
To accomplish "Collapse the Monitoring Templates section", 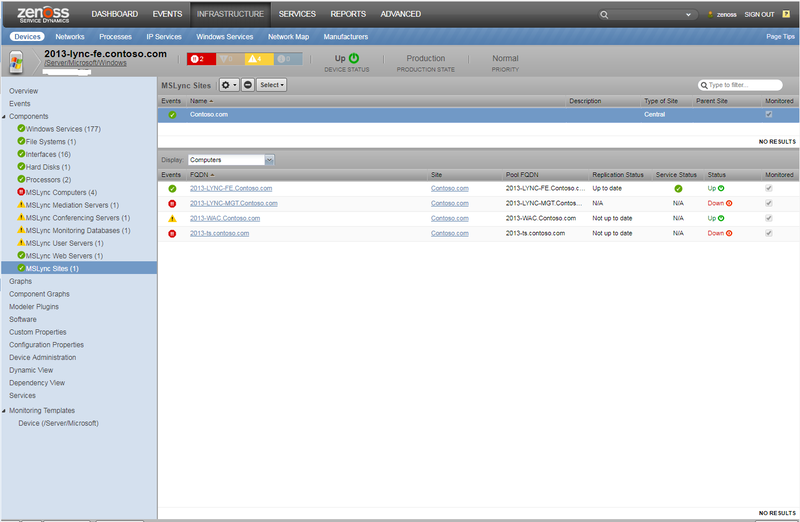I will pos(4,411).
